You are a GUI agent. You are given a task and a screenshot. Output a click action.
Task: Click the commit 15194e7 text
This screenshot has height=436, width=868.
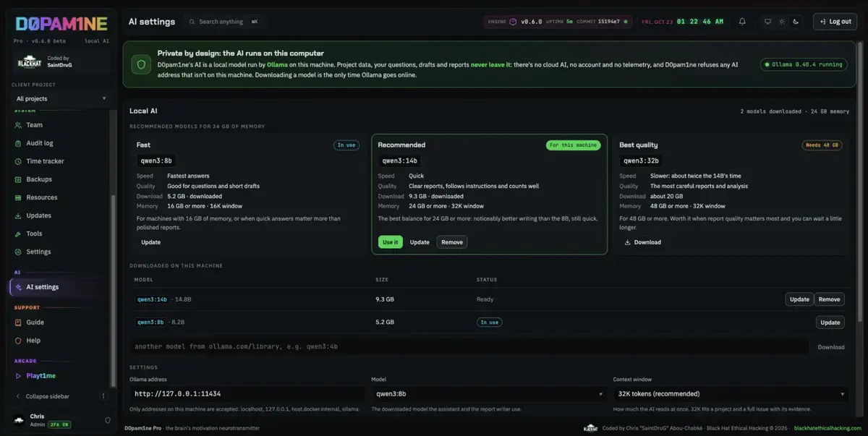(x=598, y=22)
